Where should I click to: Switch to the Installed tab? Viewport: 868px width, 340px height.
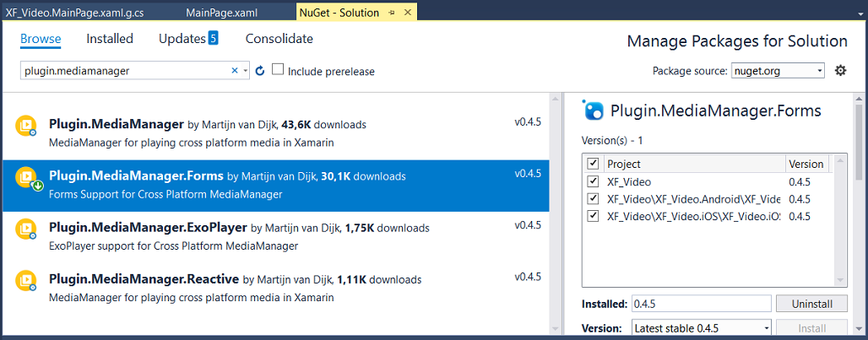[x=110, y=39]
